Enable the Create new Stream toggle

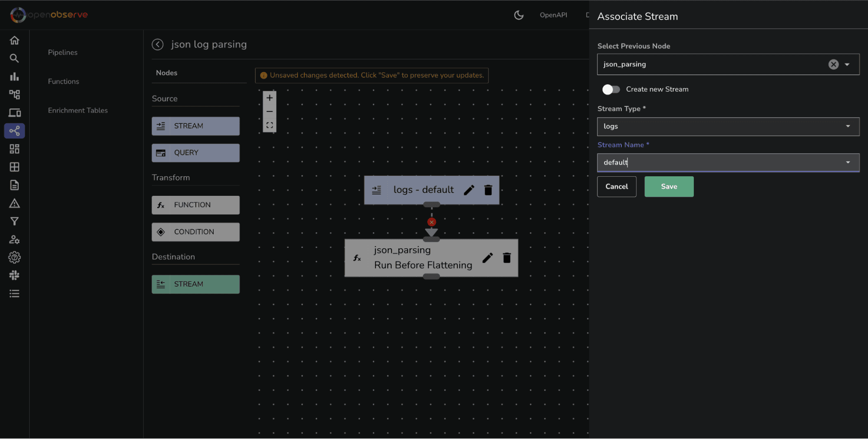coord(611,89)
